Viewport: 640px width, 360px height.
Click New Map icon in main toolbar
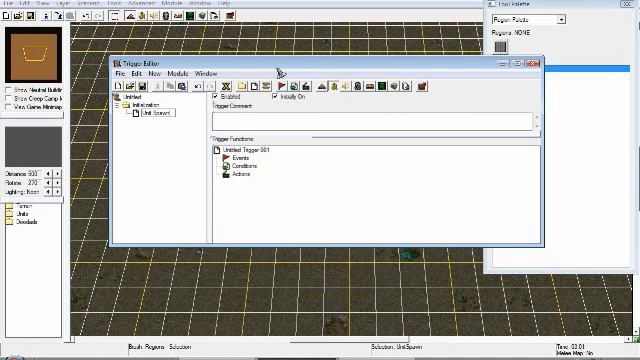tap(6, 16)
